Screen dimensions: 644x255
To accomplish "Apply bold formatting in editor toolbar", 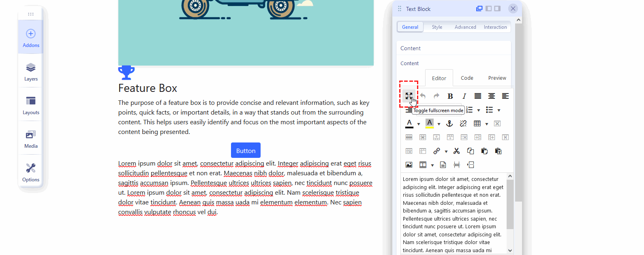I will pyautogui.click(x=450, y=96).
